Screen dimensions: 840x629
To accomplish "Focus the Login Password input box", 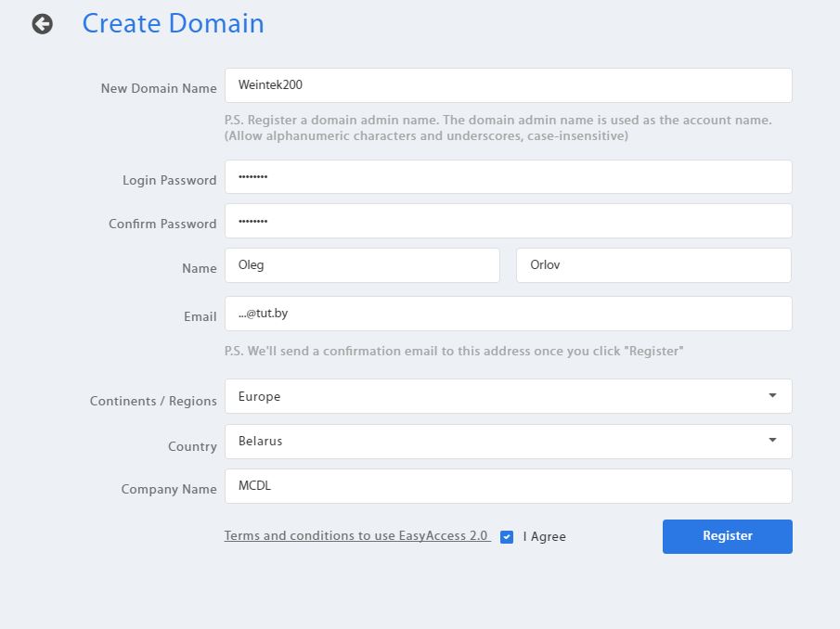I will pos(508,177).
